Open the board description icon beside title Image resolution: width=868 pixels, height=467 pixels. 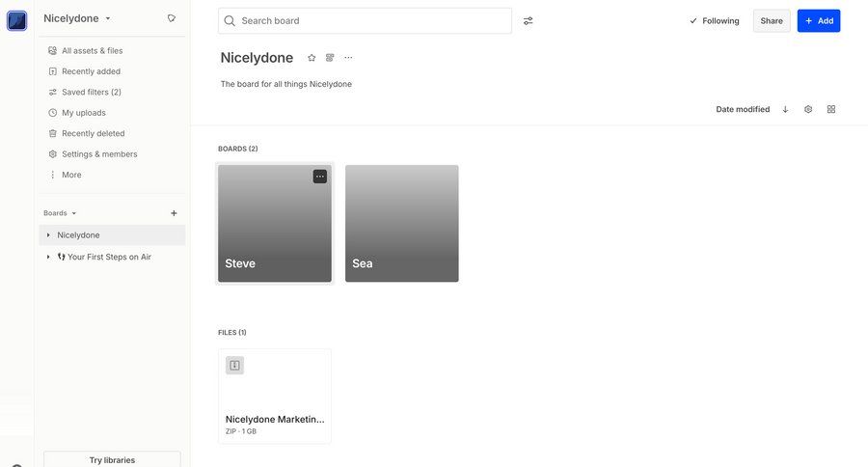tap(330, 58)
